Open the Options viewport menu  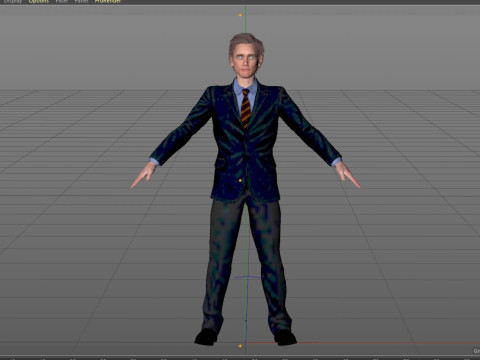tap(38, 1)
